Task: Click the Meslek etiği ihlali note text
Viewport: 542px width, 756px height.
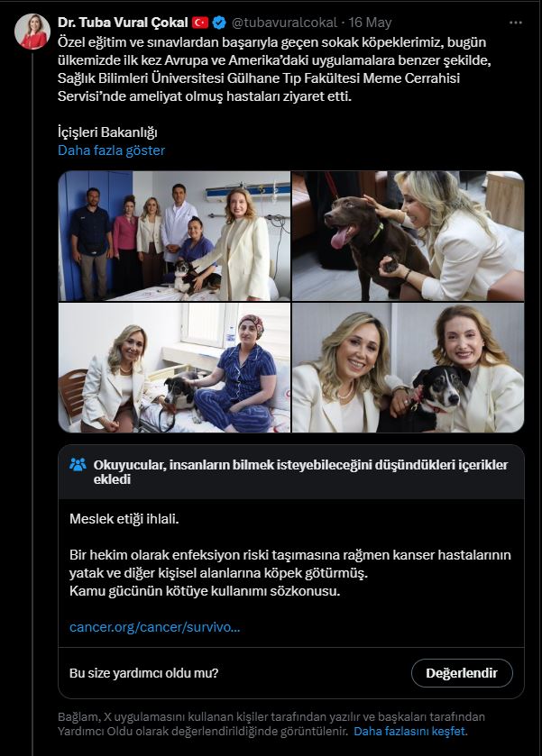Action: [124, 519]
